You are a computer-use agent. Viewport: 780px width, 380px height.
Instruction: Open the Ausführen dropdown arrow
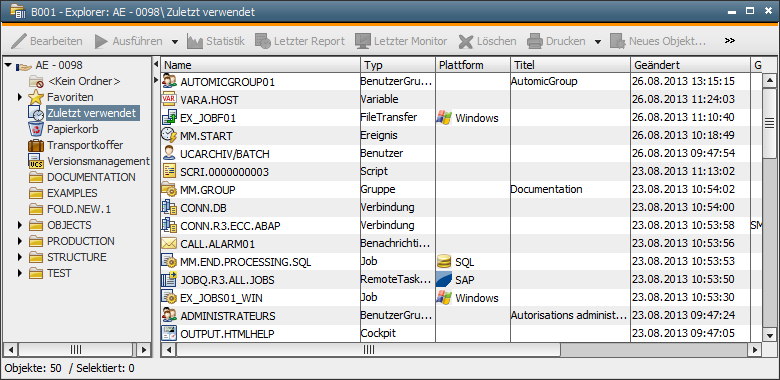[175, 42]
